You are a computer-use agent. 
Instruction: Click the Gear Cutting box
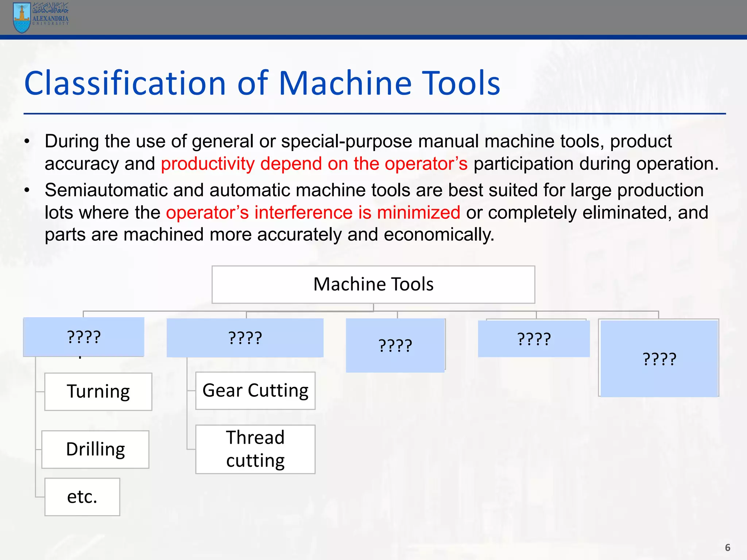click(255, 390)
